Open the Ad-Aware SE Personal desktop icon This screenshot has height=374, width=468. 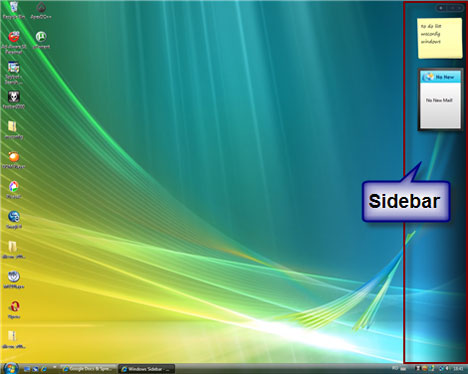pos(14,43)
